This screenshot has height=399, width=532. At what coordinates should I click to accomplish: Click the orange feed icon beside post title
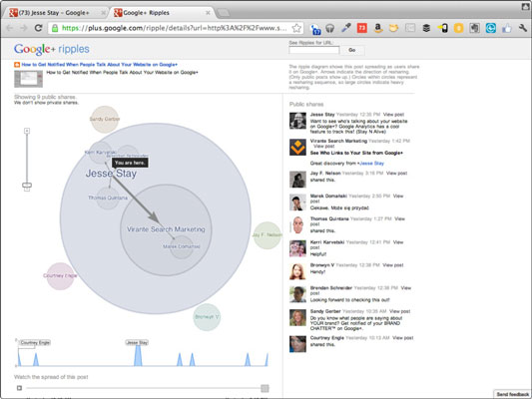tap(17, 65)
